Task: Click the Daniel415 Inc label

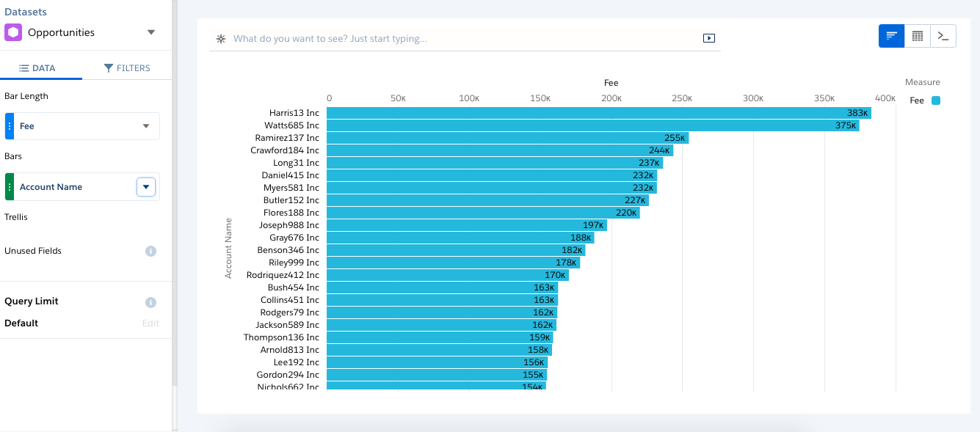Action: [291, 175]
